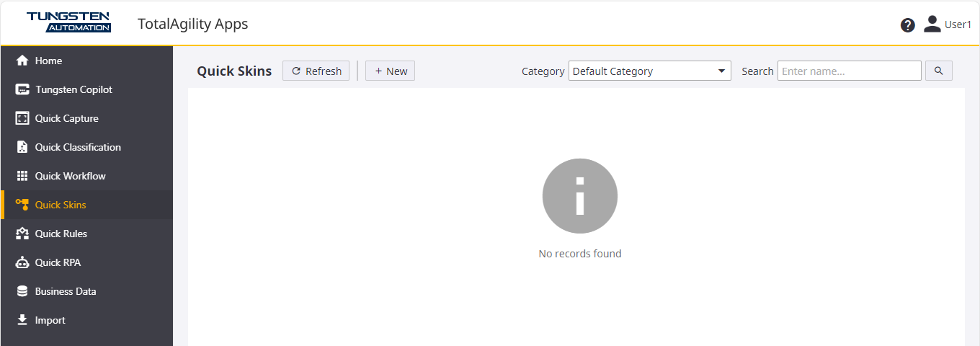This screenshot has height=346, width=980.
Task: Go to Quick Classification menu label
Action: click(x=78, y=147)
